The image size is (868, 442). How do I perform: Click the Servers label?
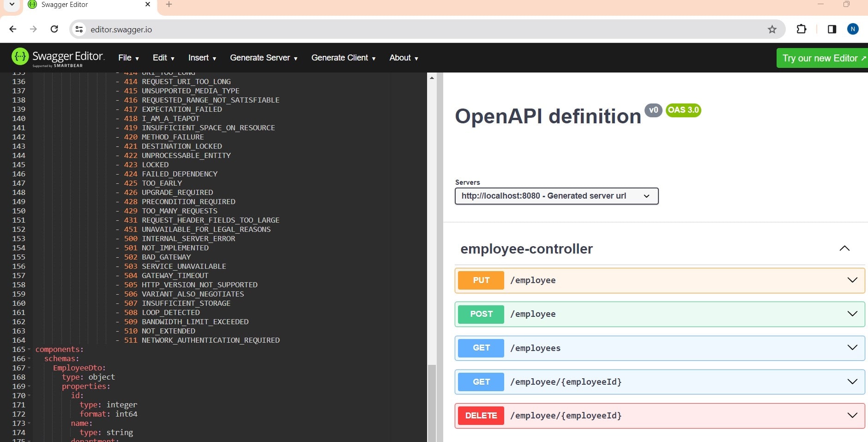pos(467,182)
